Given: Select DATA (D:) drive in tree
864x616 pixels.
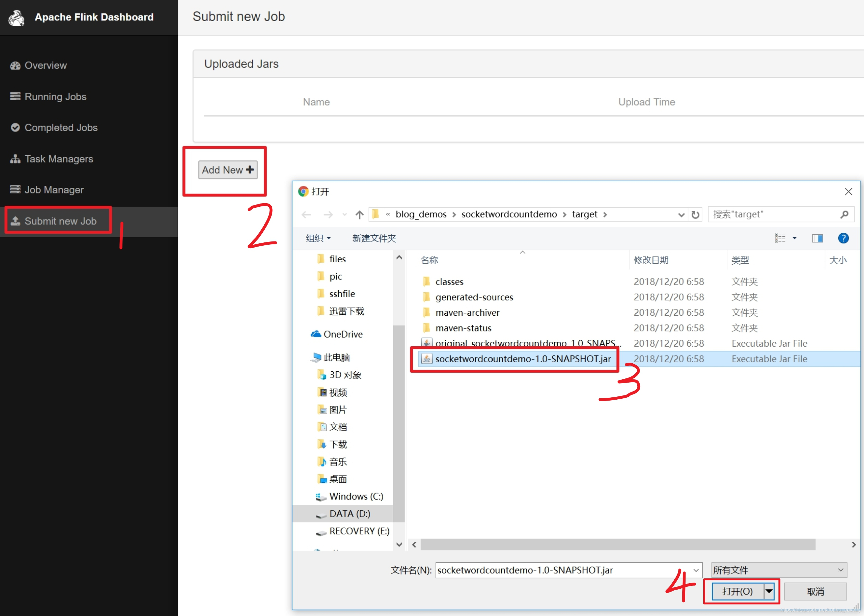Looking at the screenshot, I should point(349,513).
